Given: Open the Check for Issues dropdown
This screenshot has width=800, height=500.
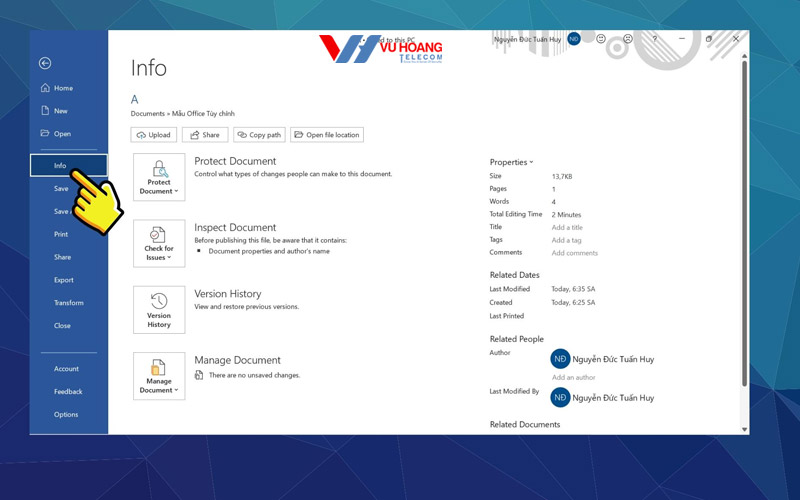Looking at the screenshot, I should tap(159, 244).
